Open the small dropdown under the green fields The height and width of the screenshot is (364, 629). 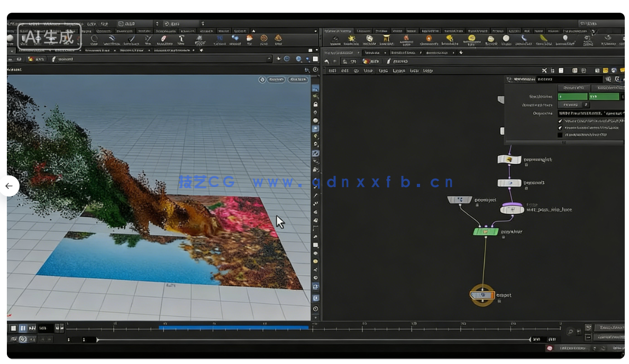[x=586, y=105]
